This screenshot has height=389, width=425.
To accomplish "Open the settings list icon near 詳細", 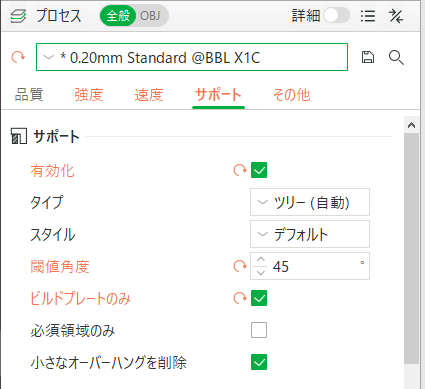I will [368, 16].
